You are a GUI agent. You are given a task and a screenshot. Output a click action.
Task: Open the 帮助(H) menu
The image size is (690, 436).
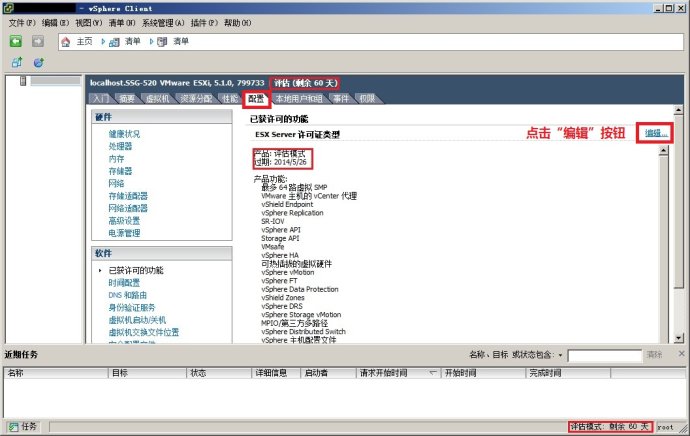pyautogui.click(x=238, y=23)
